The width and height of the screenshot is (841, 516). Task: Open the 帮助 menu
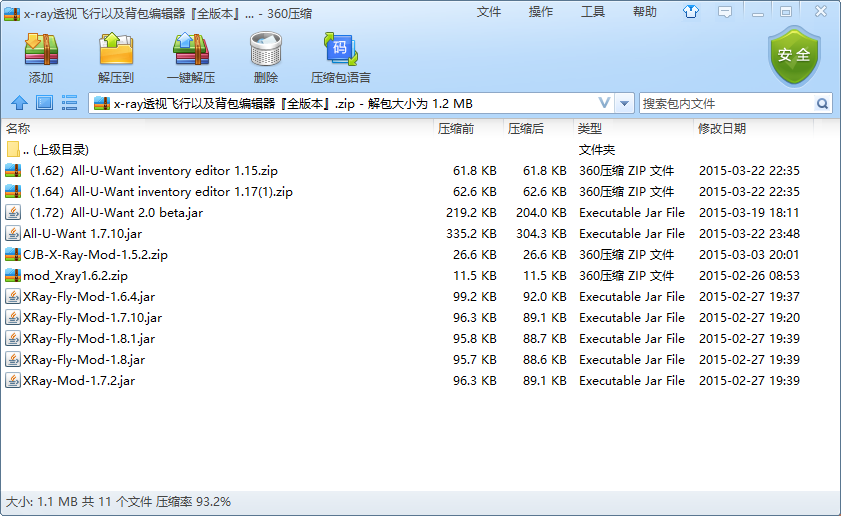coord(645,12)
